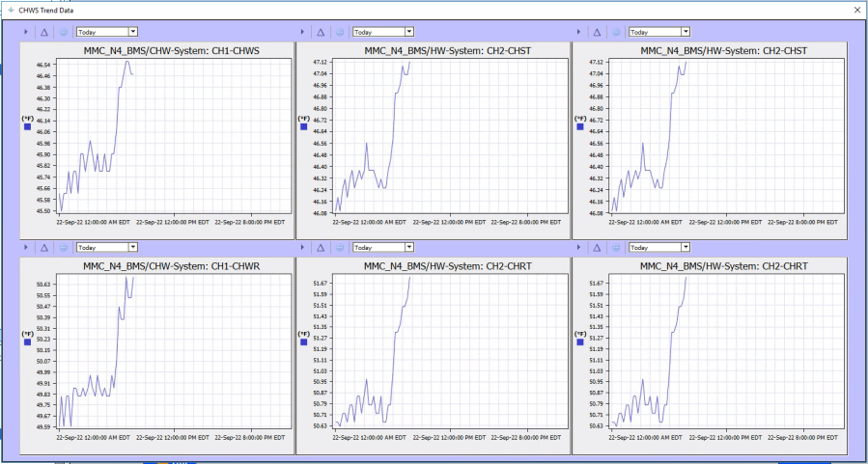
Task: Click the globe icon above CH1-CHWS chart
Action: tap(64, 32)
